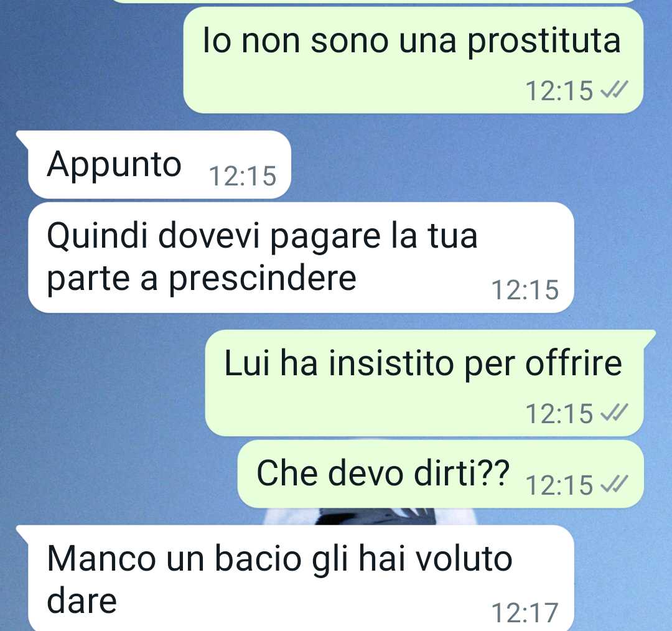The width and height of the screenshot is (672, 631).
Task: Click the timestamp under 'Lui ha insistito per offrire'
Action: click(559, 414)
